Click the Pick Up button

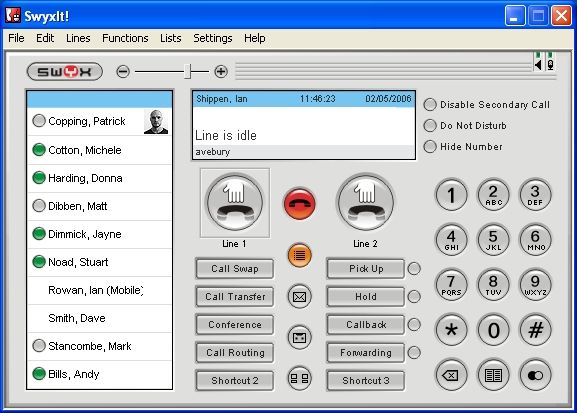click(366, 268)
